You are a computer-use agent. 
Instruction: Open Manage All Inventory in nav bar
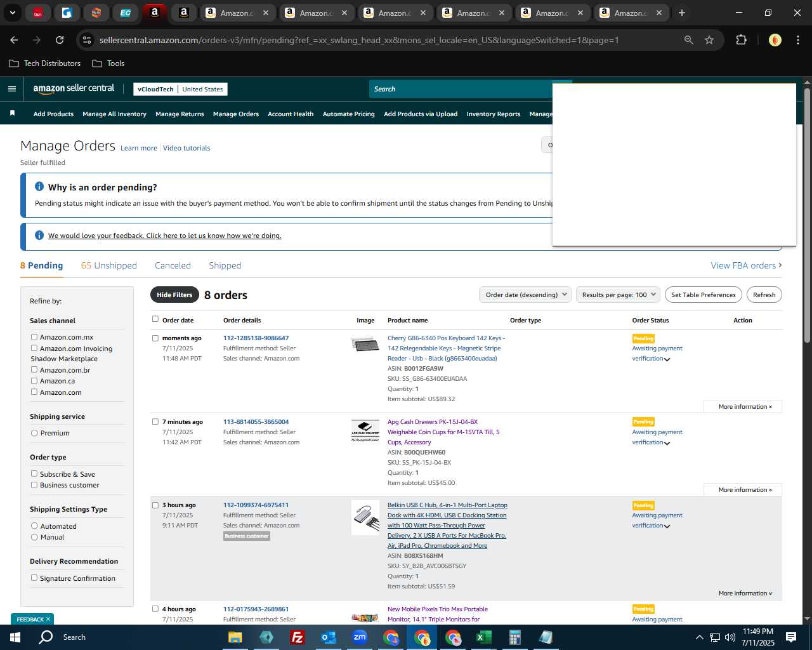pos(114,114)
